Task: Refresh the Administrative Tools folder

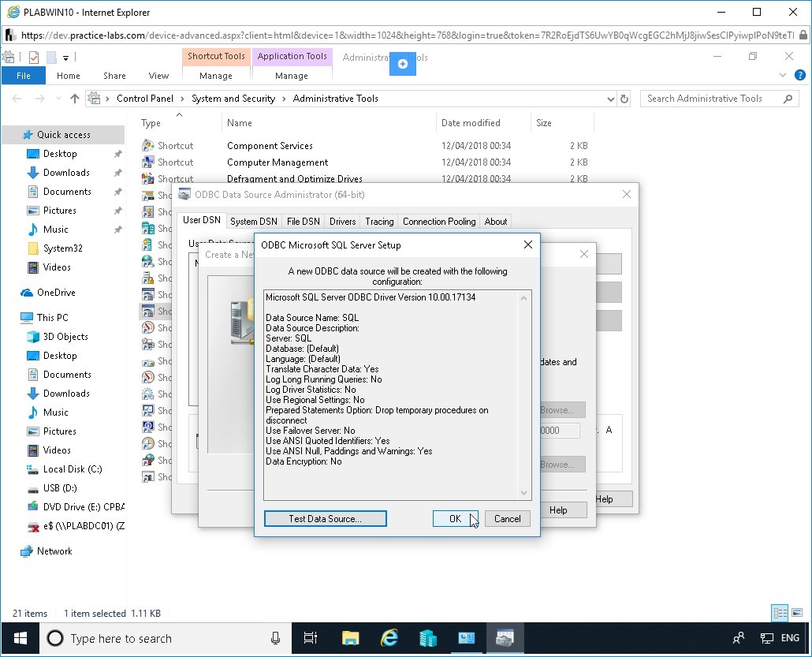Action: click(624, 99)
